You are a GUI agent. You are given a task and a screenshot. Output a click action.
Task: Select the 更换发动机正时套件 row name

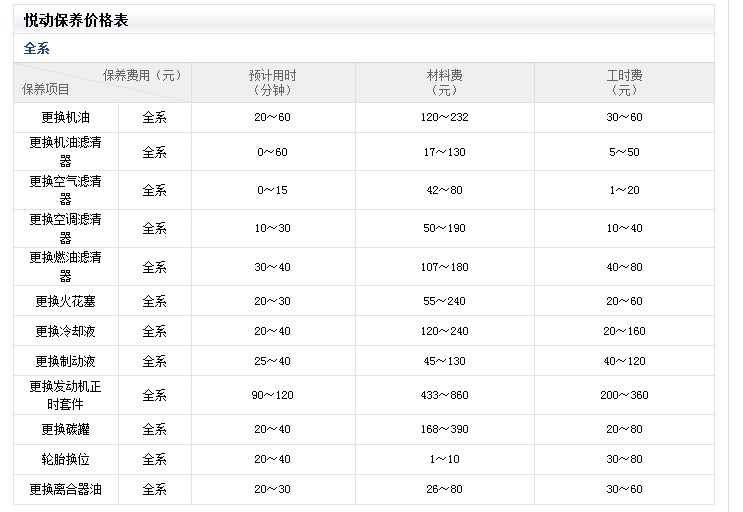65,395
